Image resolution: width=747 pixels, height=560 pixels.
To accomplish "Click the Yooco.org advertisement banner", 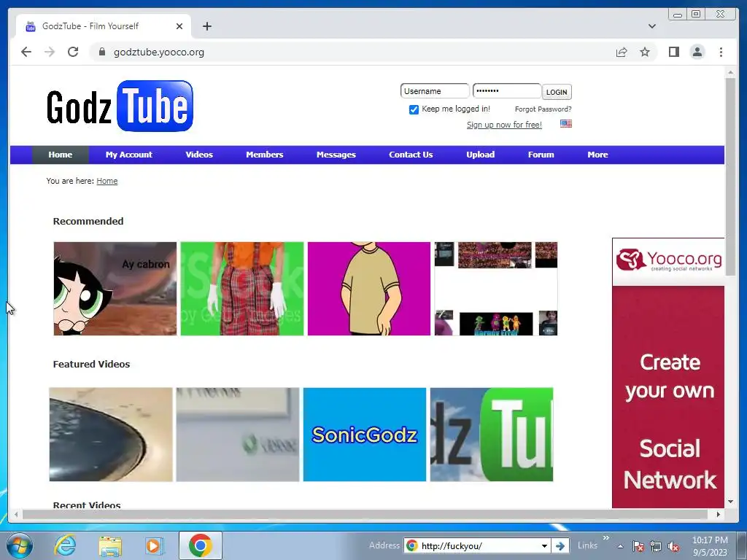I will point(668,373).
